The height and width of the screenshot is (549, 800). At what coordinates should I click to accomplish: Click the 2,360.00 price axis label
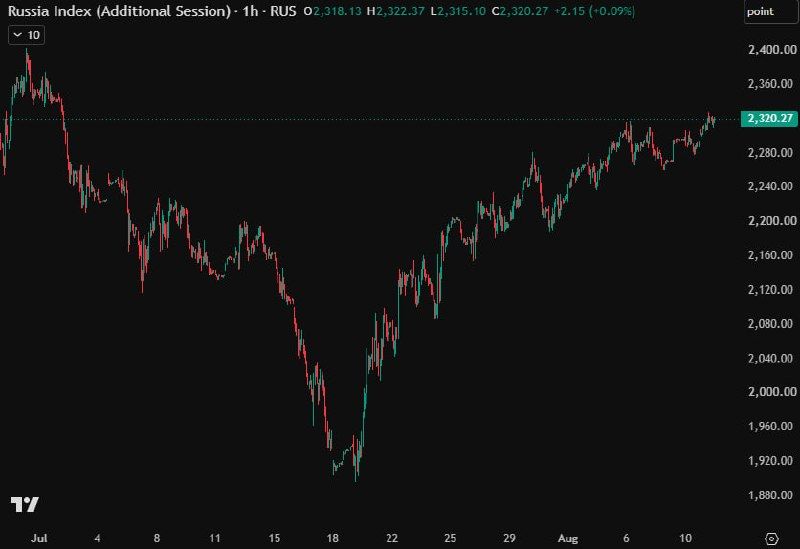coord(770,84)
